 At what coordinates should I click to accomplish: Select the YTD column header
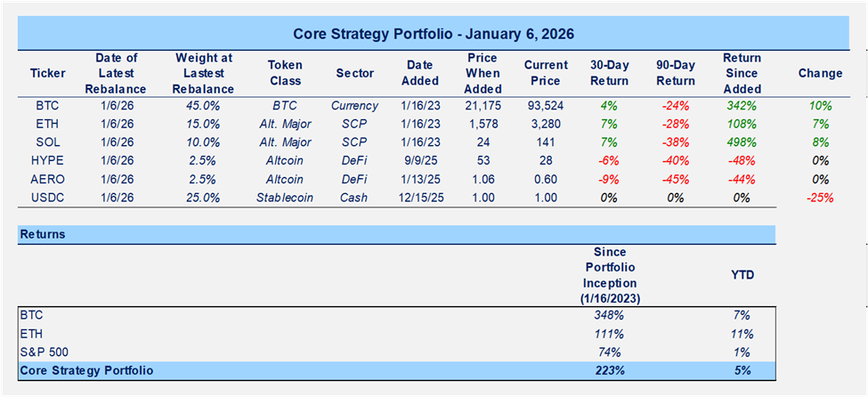742,275
